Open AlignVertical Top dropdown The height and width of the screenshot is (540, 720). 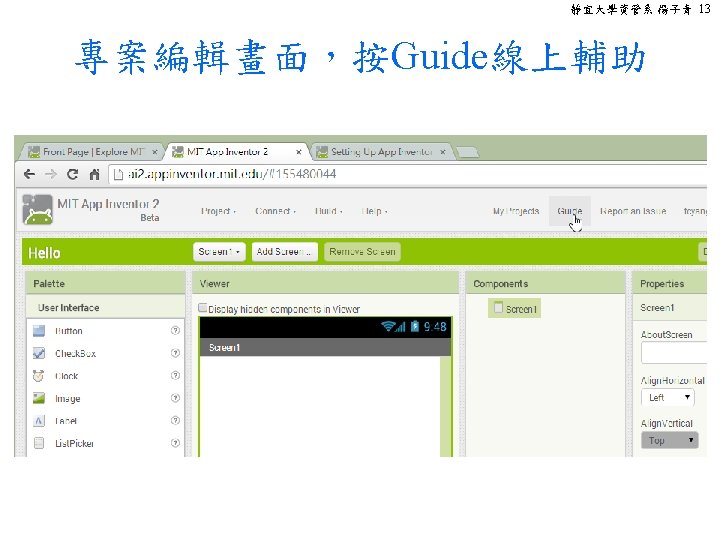[x=670, y=440]
